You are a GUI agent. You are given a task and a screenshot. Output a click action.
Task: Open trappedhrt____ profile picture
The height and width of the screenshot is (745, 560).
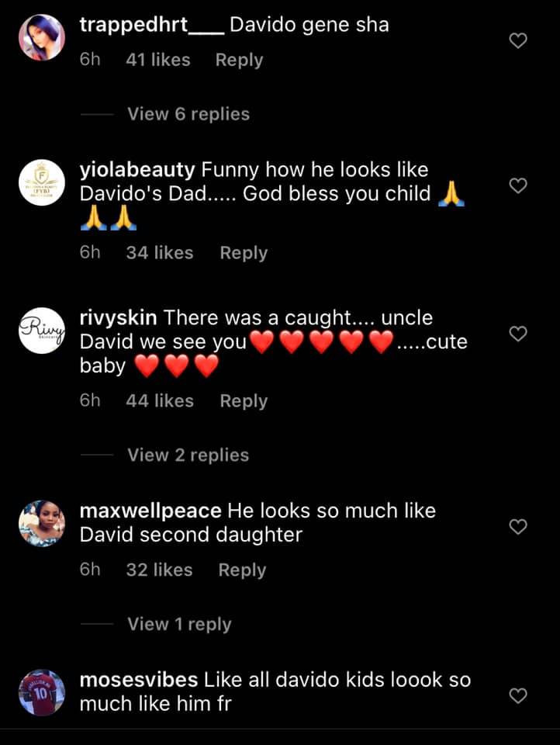(x=42, y=38)
